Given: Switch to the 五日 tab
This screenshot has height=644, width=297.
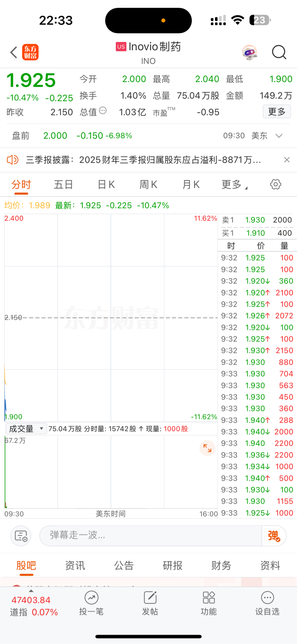Looking at the screenshot, I should click(x=63, y=185).
